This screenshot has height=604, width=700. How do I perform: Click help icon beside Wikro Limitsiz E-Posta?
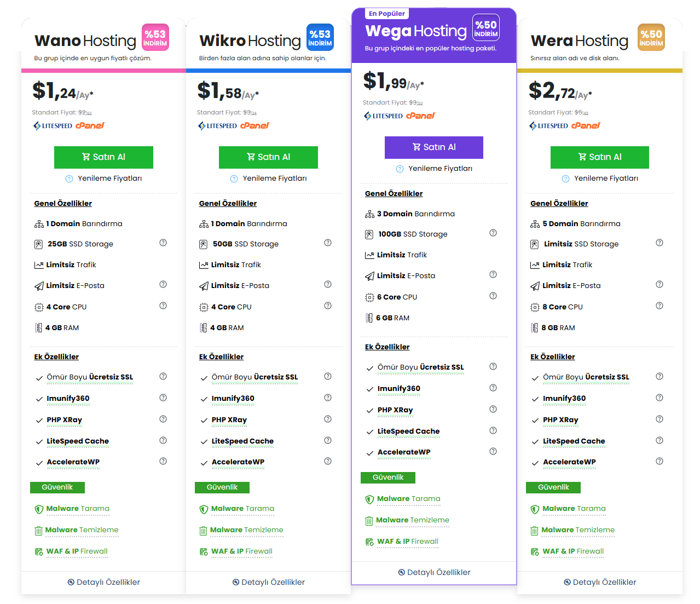click(328, 284)
